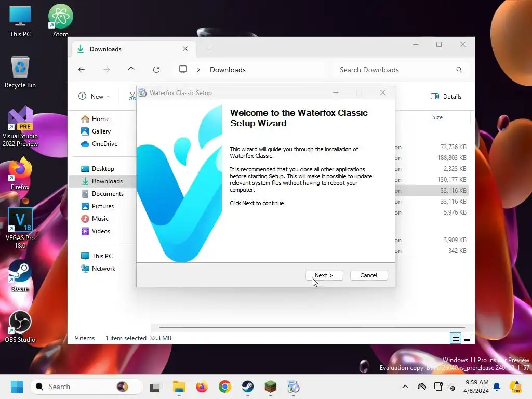Open the clock showing 9:59 AM

[476, 387]
